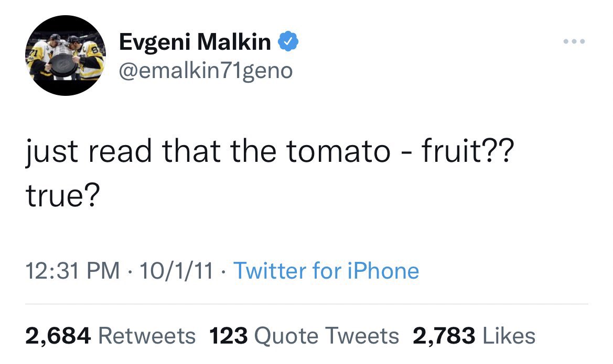This screenshot has width=613, height=364.
Task: View the 2,783 likes count
Action: tap(444, 336)
